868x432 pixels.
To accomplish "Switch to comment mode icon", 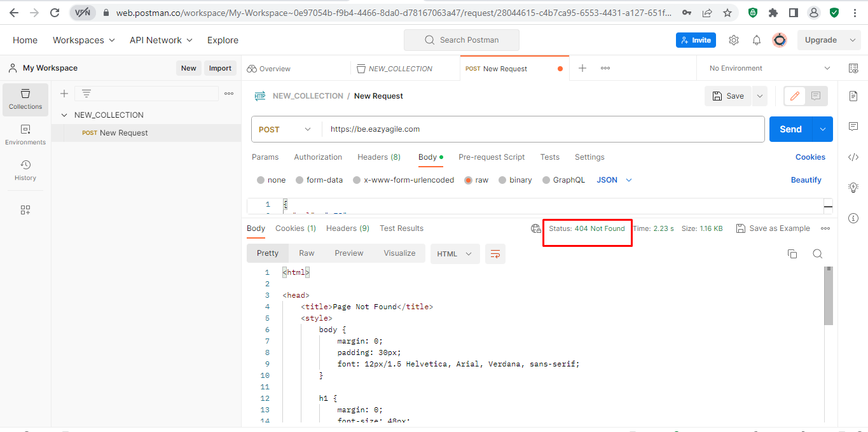I will click(x=816, y=96).
